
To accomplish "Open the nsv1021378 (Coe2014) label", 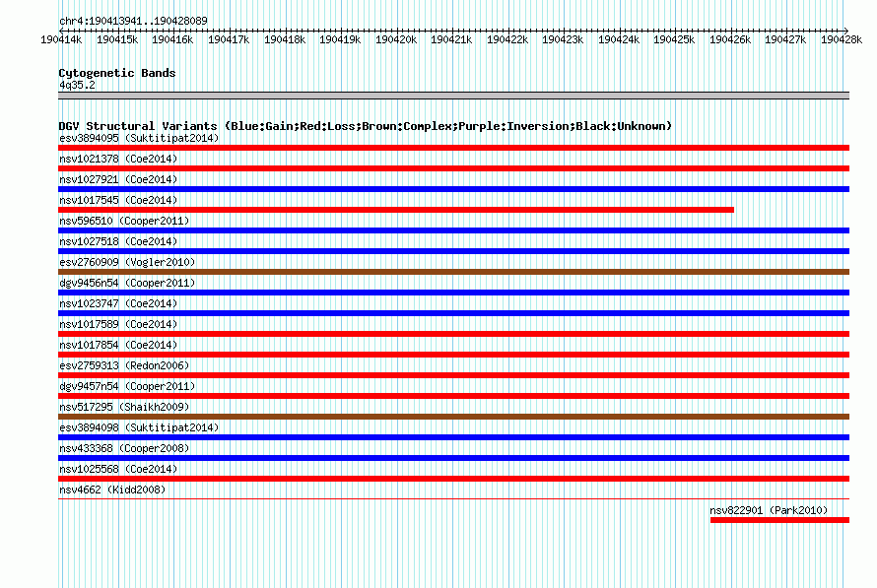I will pyautogui.click(x=118, y=159).
